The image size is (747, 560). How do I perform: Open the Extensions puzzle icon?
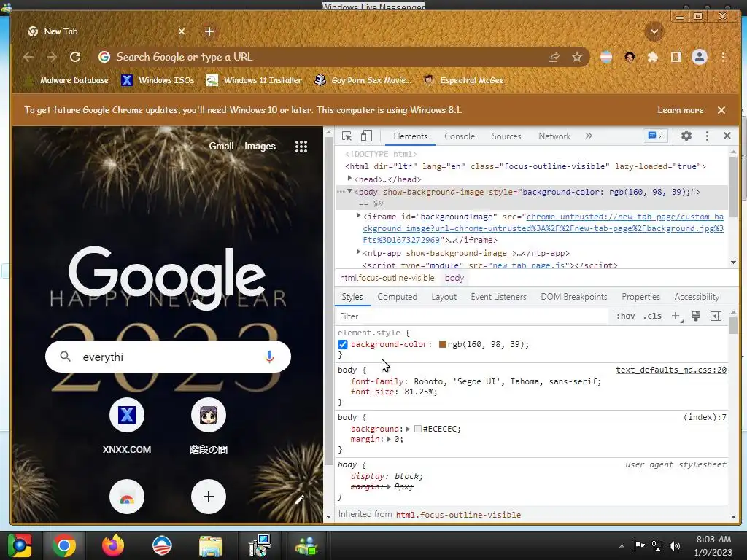653,57
